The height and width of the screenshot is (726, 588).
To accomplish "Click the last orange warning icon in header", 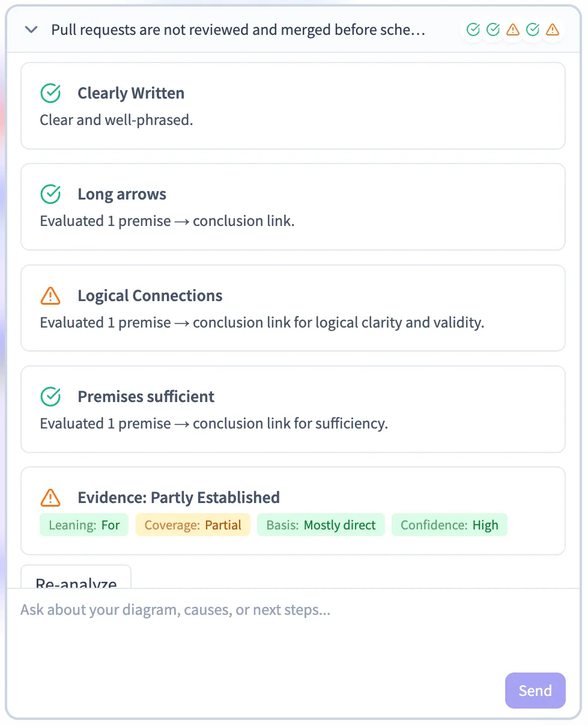I will tap(553, 29).
